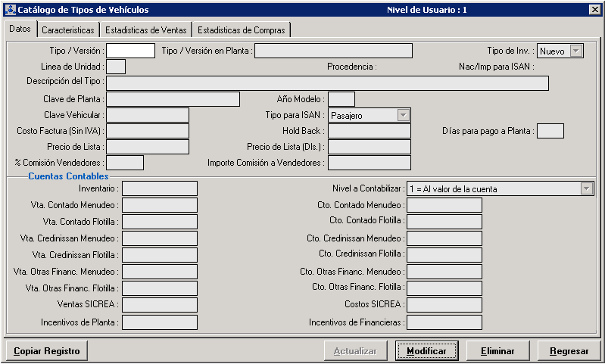The width and height of the screenshot is (605, 364).
Task: Click the Tipo / Versión input field
Action: pos(130,51)
